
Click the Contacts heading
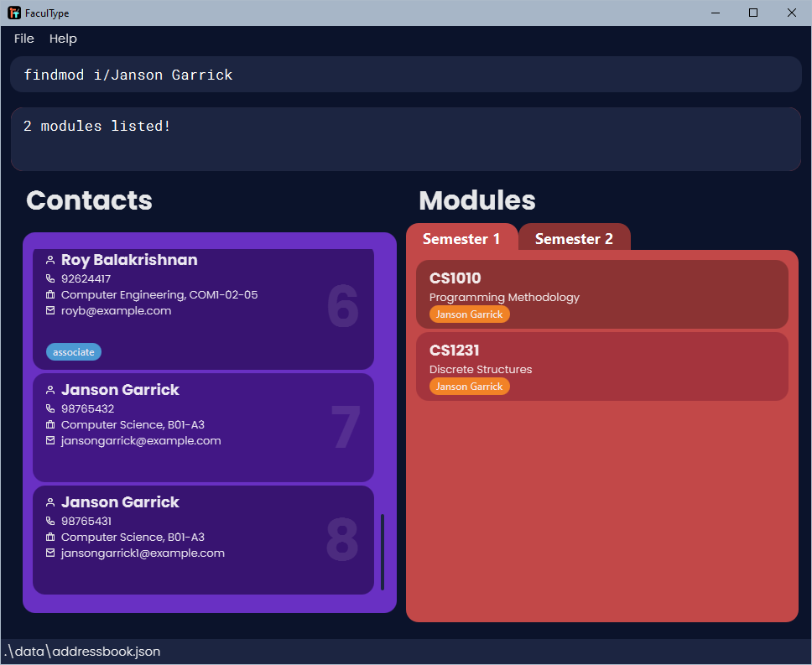(x=89, y=200)
